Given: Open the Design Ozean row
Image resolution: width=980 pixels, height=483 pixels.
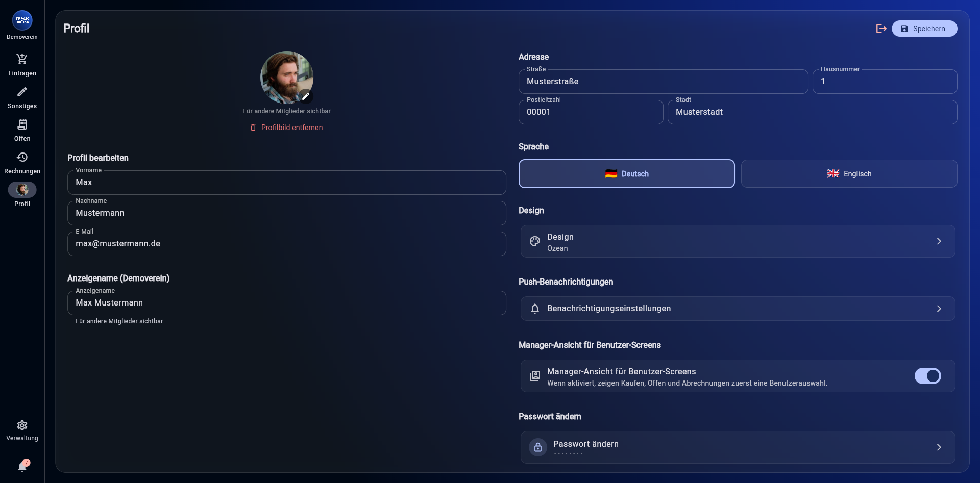Looking at the screenshot, I should point(738,241).
